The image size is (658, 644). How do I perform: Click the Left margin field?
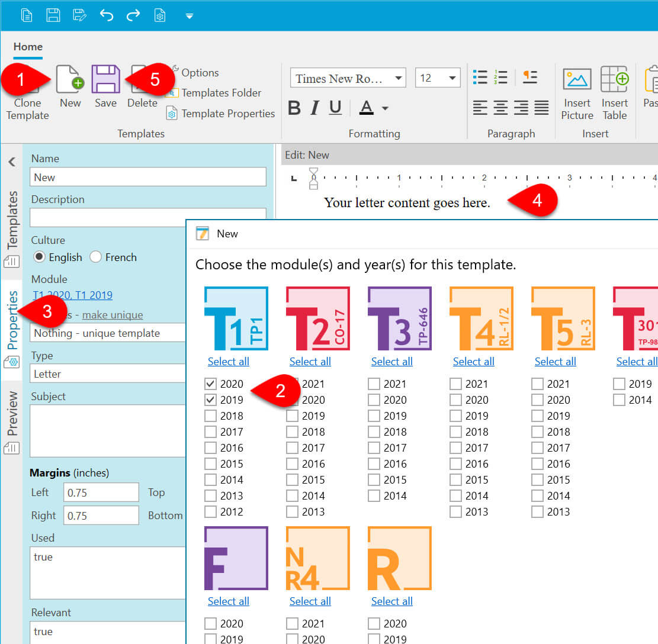click(x=101, y=492)
